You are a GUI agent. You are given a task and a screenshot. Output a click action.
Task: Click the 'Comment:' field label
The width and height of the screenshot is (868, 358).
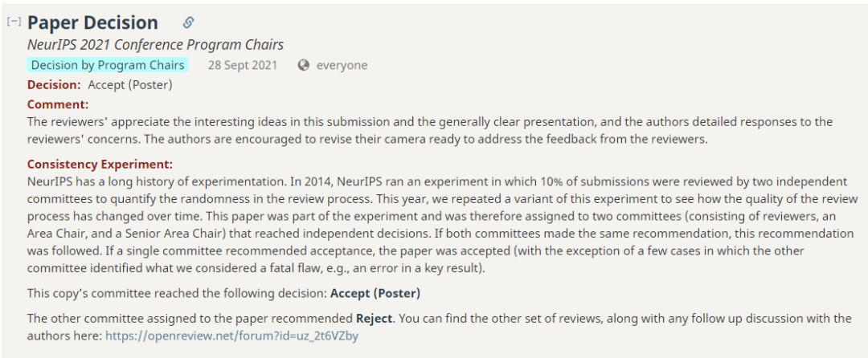click(58, 104)
